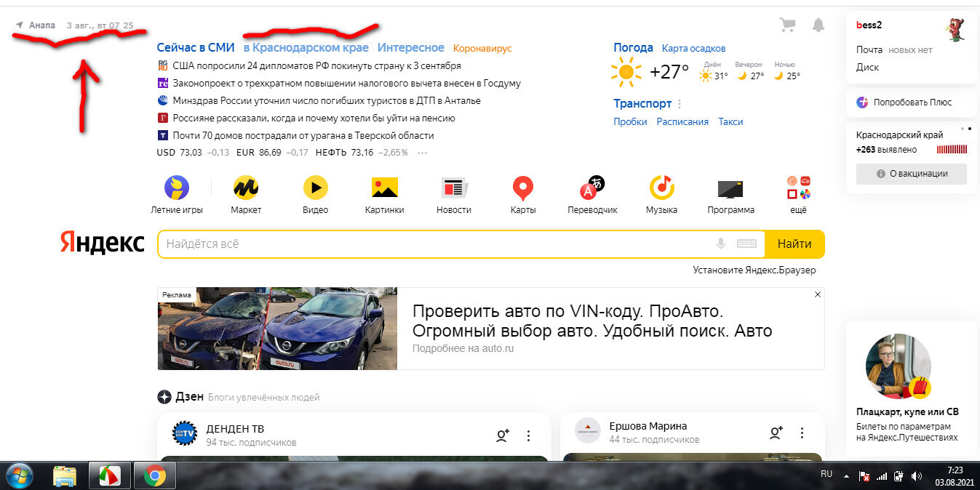Activate voice search microphone icon
This screenshot has height=490, width=980.
click(x=721, y=244)
